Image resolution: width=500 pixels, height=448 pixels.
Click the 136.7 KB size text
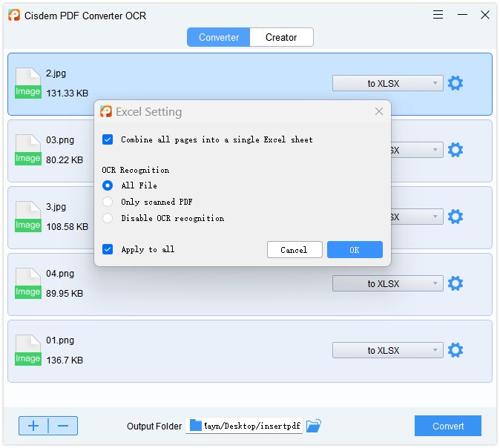tap(65, 360)
